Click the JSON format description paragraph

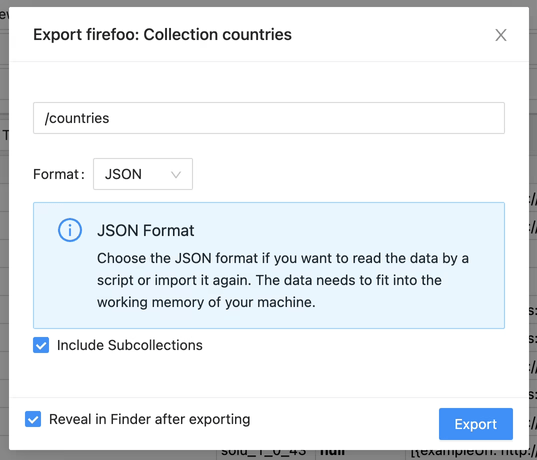(x=283, y=280)
